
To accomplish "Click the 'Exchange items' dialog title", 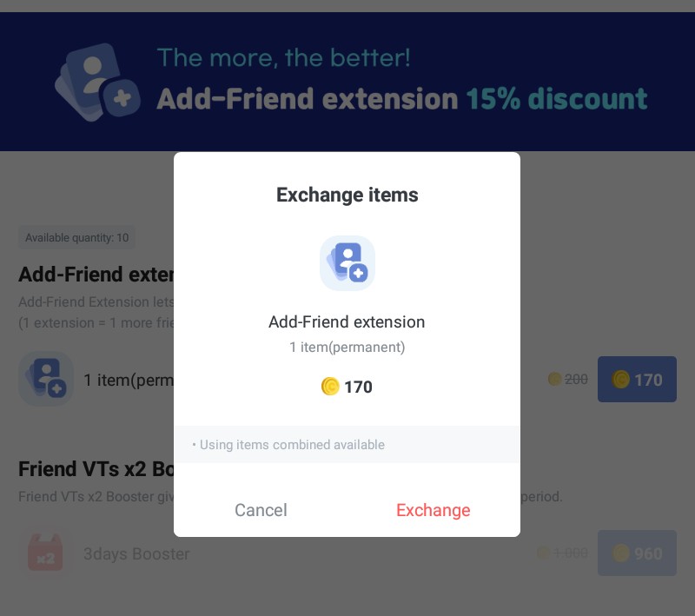I will tap(347, 195).
